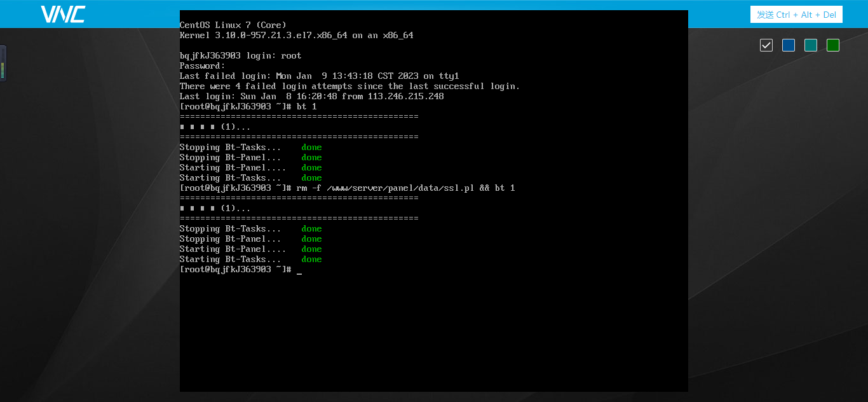Select the dark (checked) color theme swatch
The width and height of the screenshot is (868, 402).
coord(766,45)
